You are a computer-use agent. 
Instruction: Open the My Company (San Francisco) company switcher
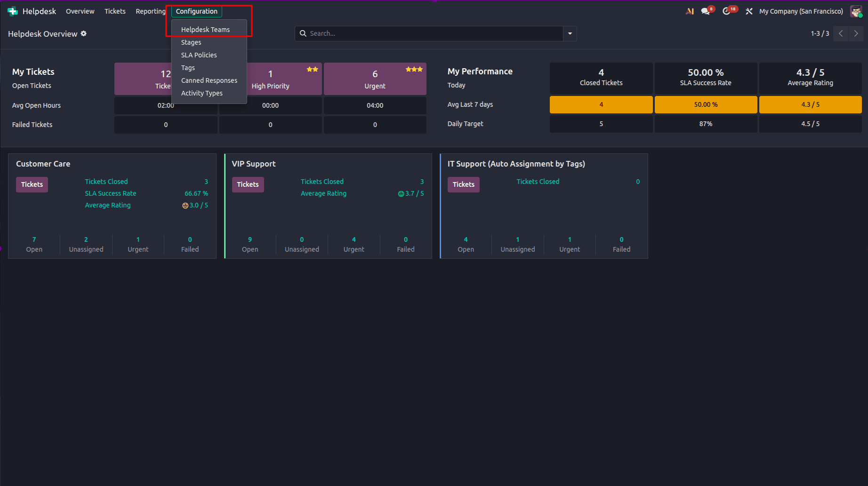801,11
